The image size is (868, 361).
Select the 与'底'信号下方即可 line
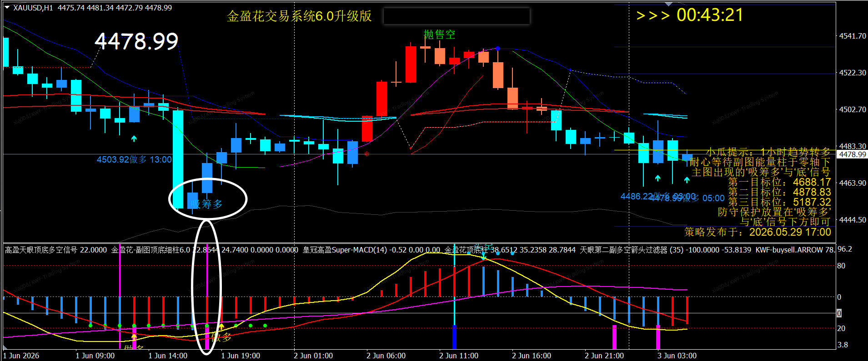785,222
